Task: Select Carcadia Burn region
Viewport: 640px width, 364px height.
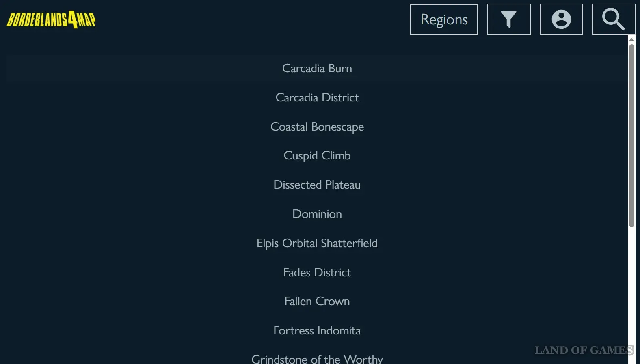Action: point(317,68)
